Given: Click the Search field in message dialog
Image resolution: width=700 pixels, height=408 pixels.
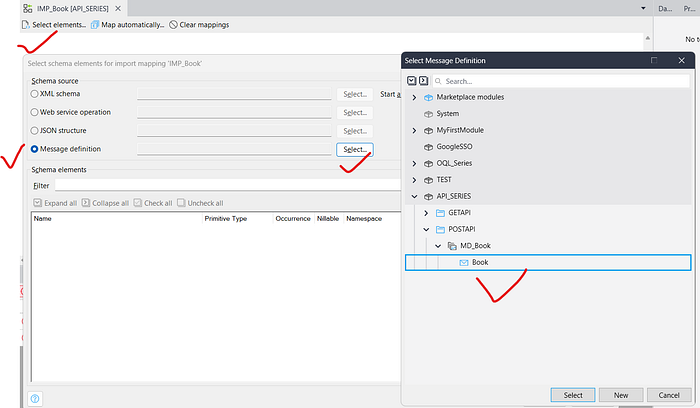Looking at the screenshot, I should point(560,80).
